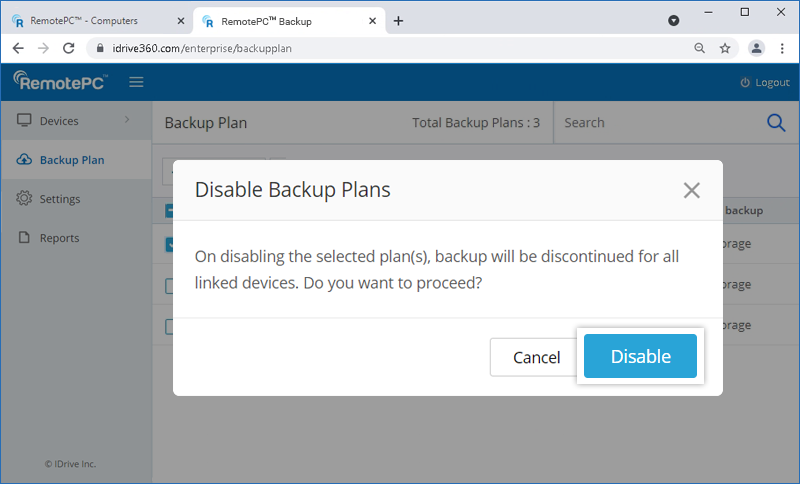Open Chrome three-dot menu
Image resolution: width=800 pixels, height=484 pixels.
[782, 48]
